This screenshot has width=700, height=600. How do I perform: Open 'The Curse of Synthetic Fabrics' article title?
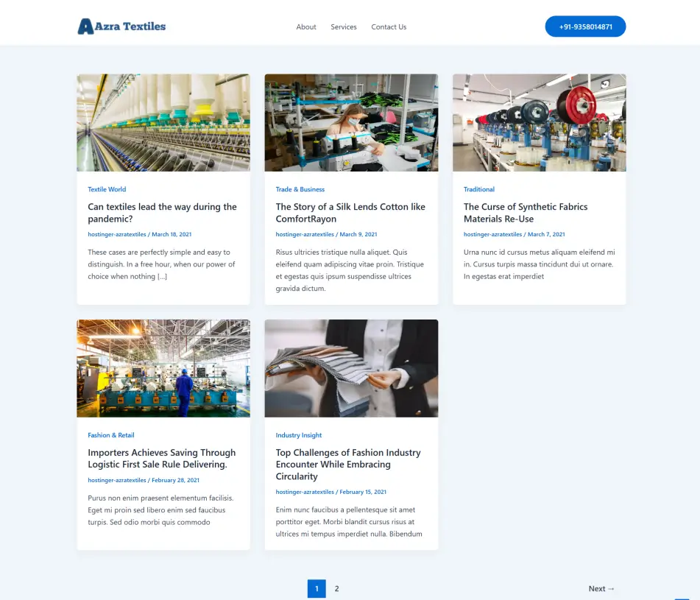[x=526, y=213]
